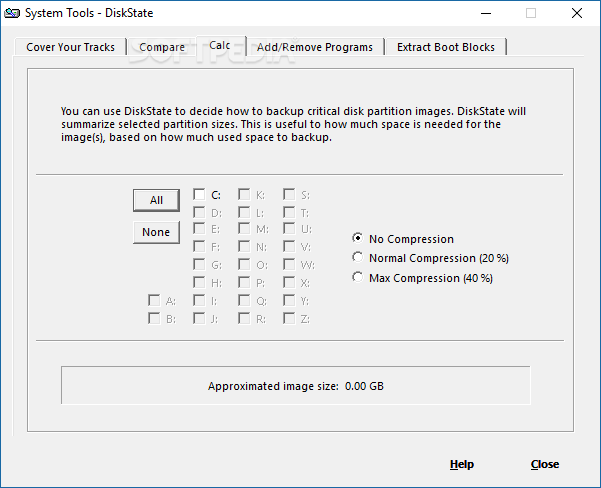Check the L: drive checkbox
The height and width of the screenshot is (488, 601).
[244, 212]
